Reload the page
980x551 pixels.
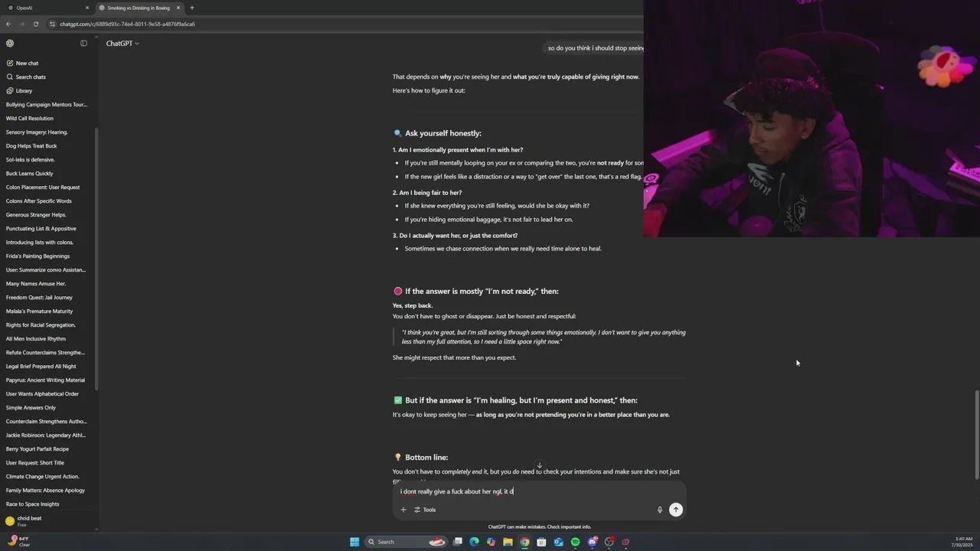point(36,24)
